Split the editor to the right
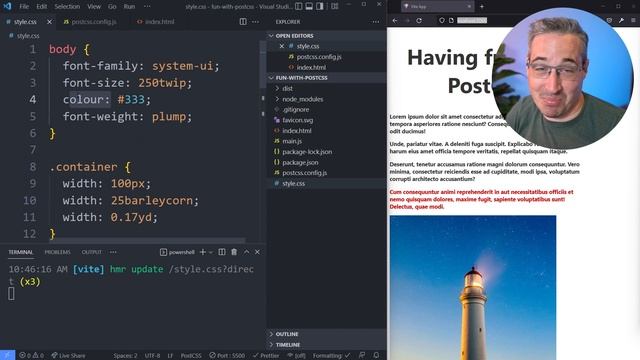This screenshot has height=360, width=640. point(243,22)
